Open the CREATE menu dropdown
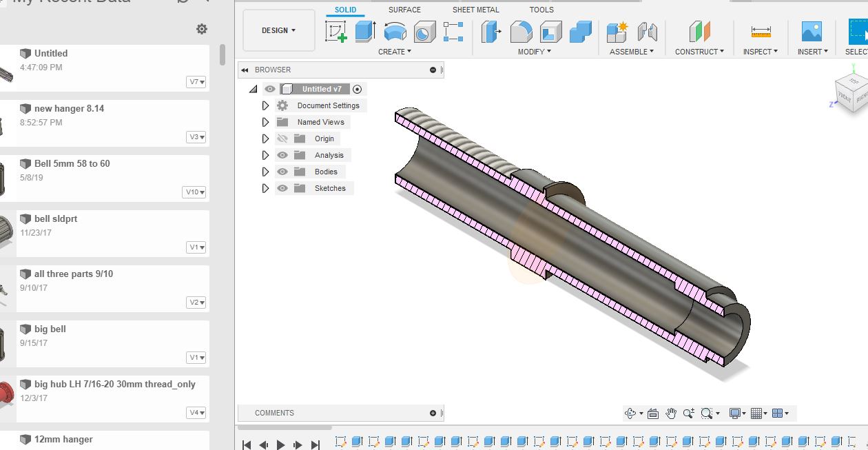The image size is (868, 450). (395, 52)
